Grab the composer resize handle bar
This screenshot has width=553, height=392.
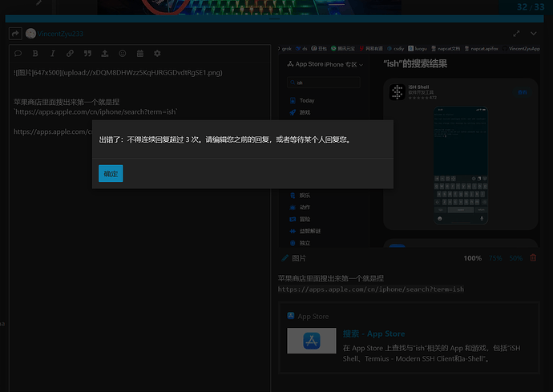click(274, 18)
